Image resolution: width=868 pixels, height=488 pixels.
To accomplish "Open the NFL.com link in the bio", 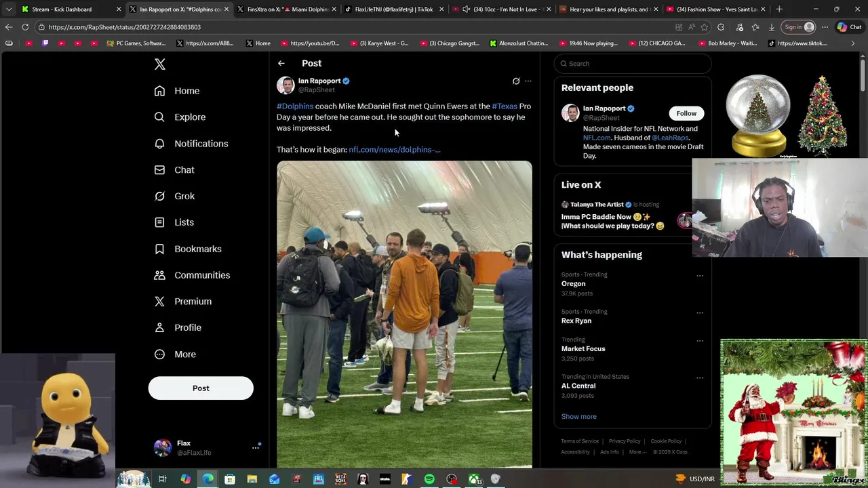I will (x=597, y=138).
